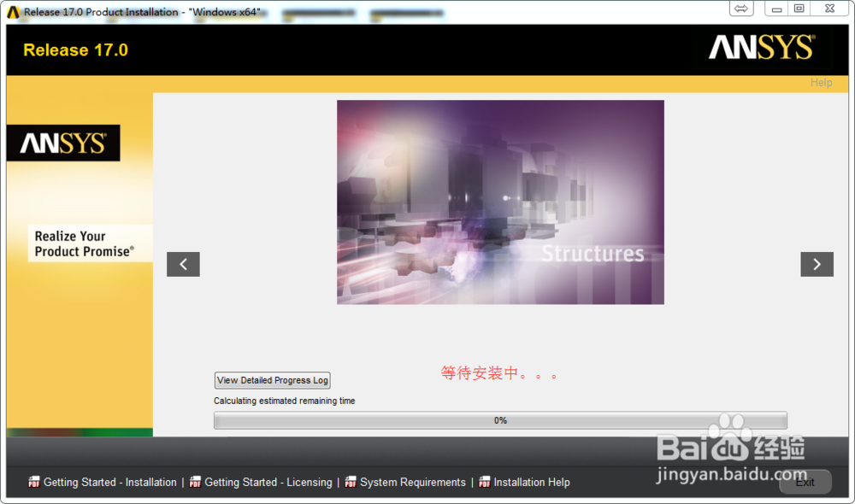This screenshot has width=855, height=504.
Task: Click the PDF icon beside System Requirements
Action: point(351,482)
